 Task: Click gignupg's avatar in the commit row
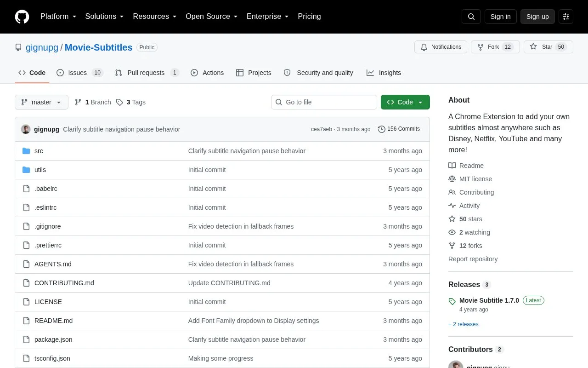pos(26,129)
